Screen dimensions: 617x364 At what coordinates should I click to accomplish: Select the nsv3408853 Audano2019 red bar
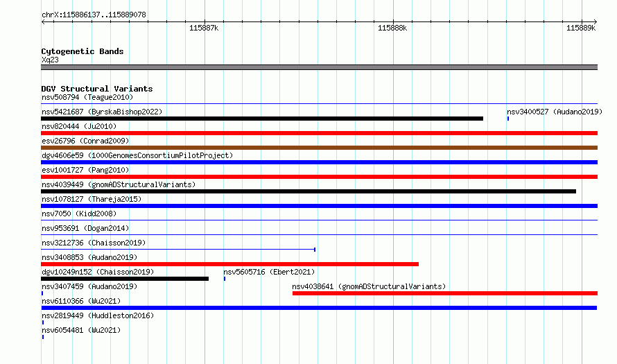click(229, 264)
